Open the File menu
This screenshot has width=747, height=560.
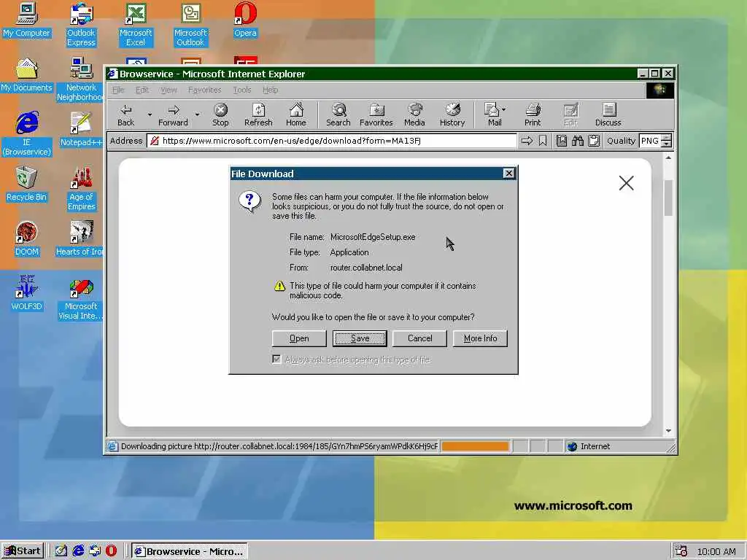118,90
